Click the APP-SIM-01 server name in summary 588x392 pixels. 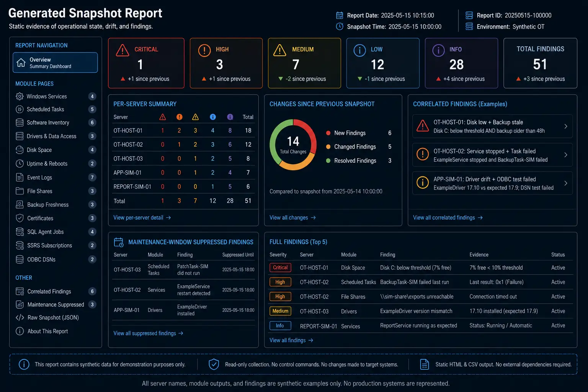pyautogui.click(x=127, y=173)
